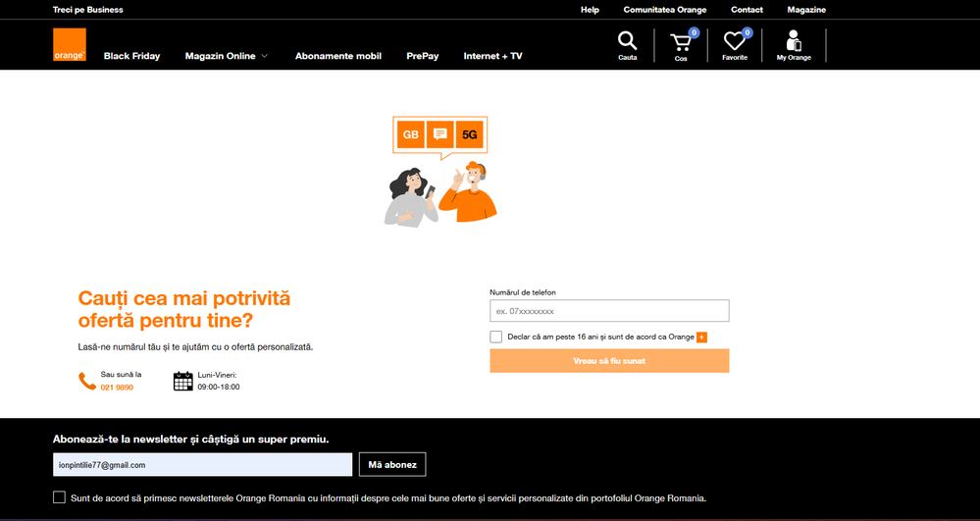Go to Abonamente mobil
980x521 pixels.
[338, 56]
